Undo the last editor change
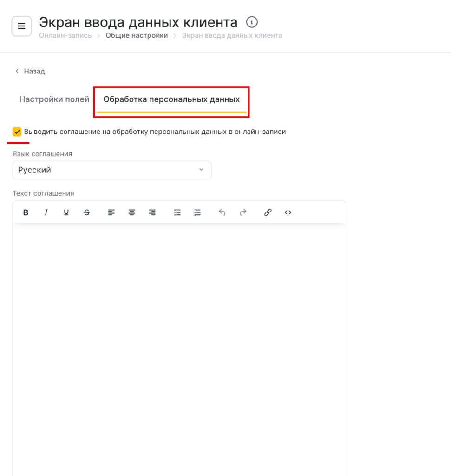This screenshot has height=476, width=451. 222,212
